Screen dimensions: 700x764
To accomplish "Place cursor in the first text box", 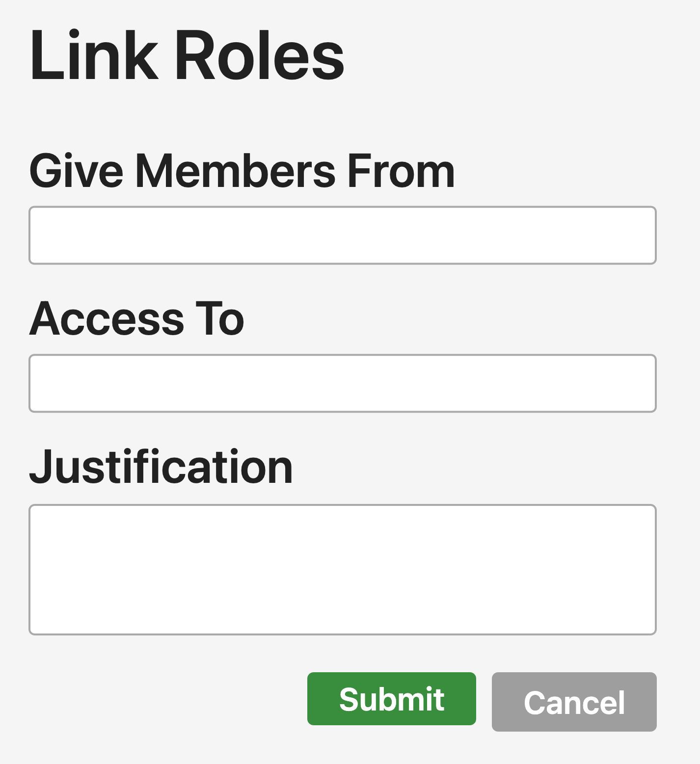I will (x=342, y=236).
